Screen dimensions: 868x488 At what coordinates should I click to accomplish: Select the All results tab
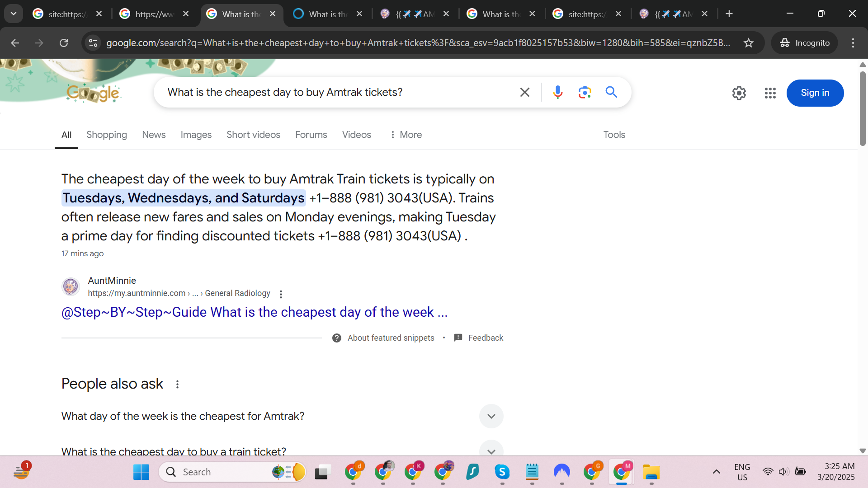66,135
